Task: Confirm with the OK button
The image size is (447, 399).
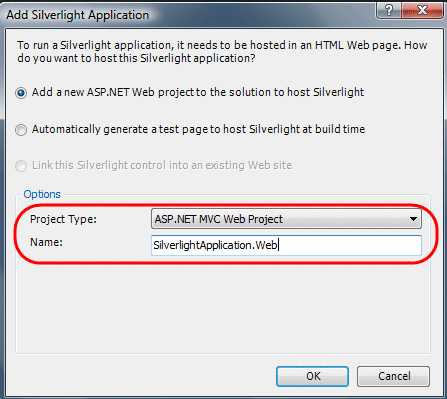Action: (x=312, y=376)
